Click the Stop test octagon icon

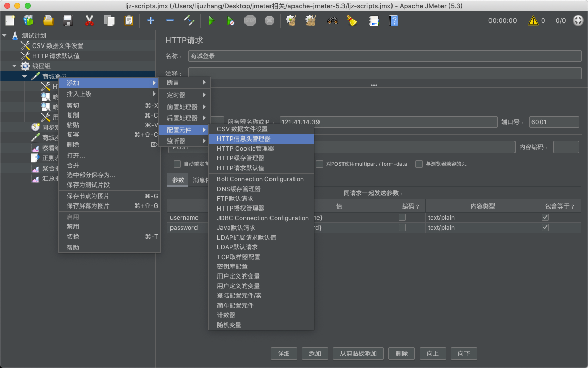click(250, 20)
